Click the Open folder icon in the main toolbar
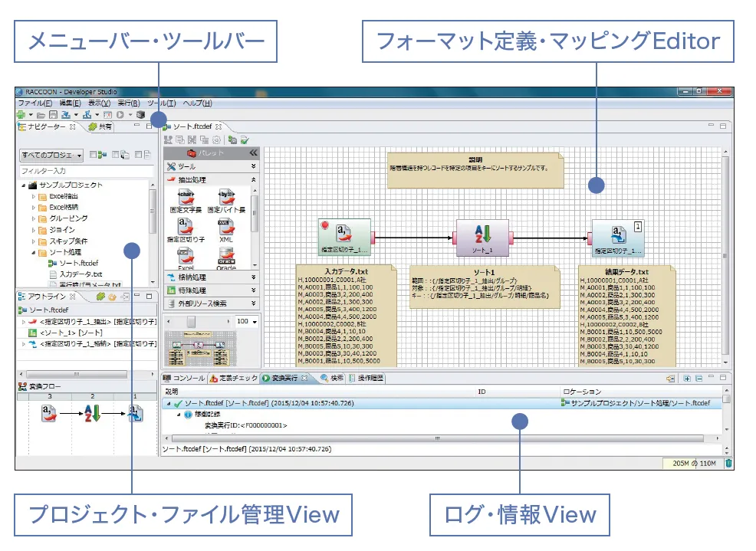Image resolution: width=756 pixels, height=551 pixels. [x=41, y=115]
